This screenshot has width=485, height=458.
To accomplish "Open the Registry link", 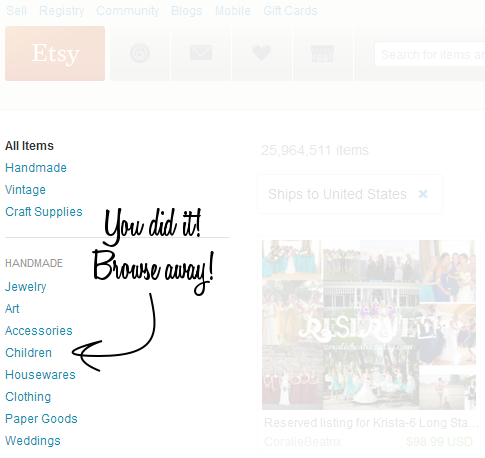I will (x=62, y=11).
